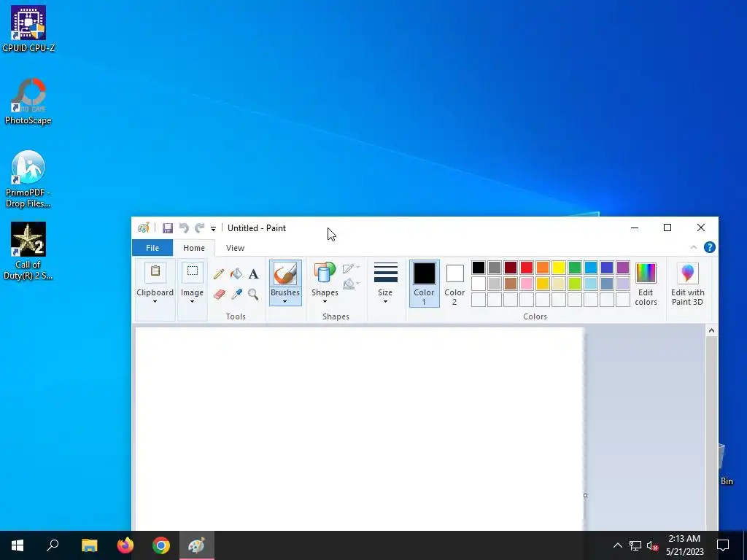Image resolution: width=747 pixels, height=560 pixels.
Task: Click the Image select icon
Action: point(193,273)
